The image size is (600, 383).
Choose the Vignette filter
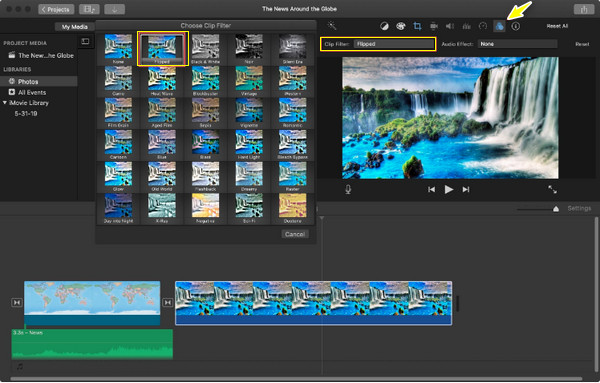pos(249,112)
